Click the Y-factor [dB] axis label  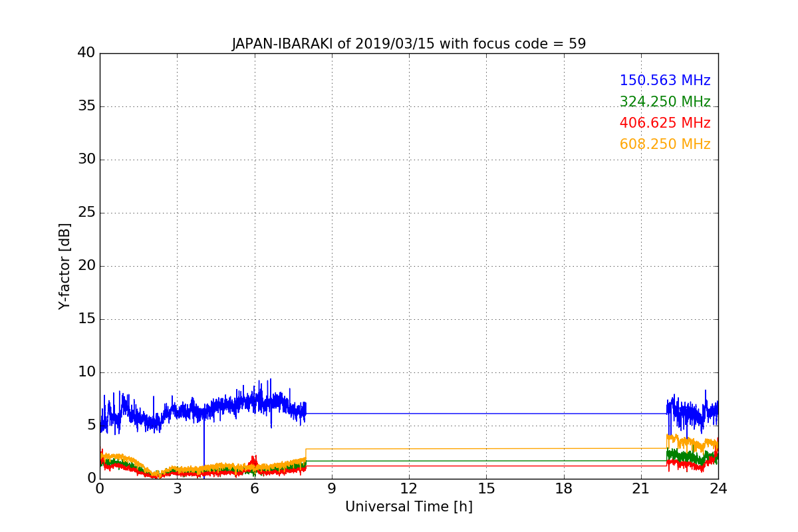[65, 266]
